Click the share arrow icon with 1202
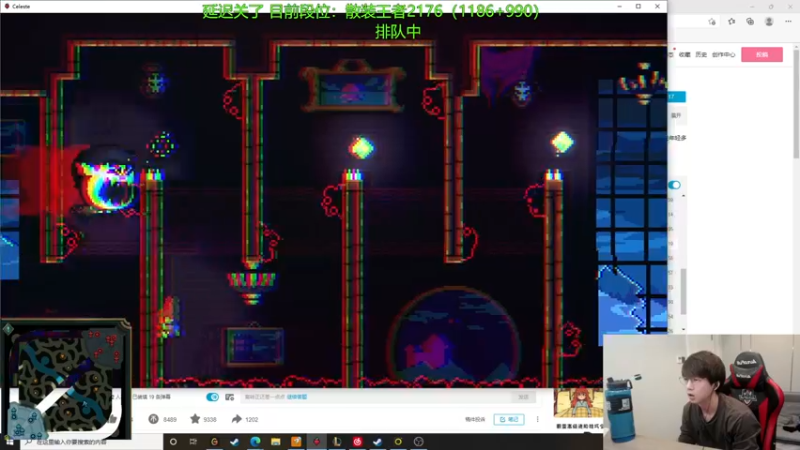The width and height of the screenshot is (800, 450). point(236,419)
